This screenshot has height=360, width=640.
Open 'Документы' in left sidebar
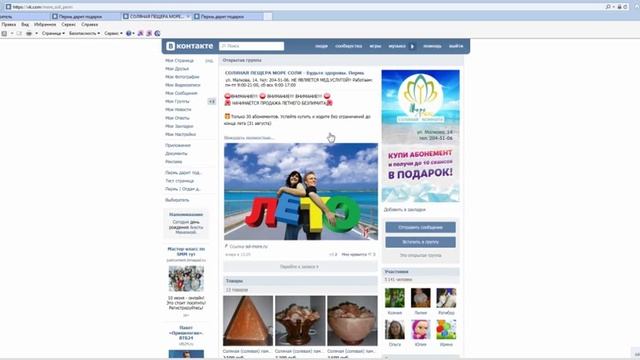click(x=176, y=153)
